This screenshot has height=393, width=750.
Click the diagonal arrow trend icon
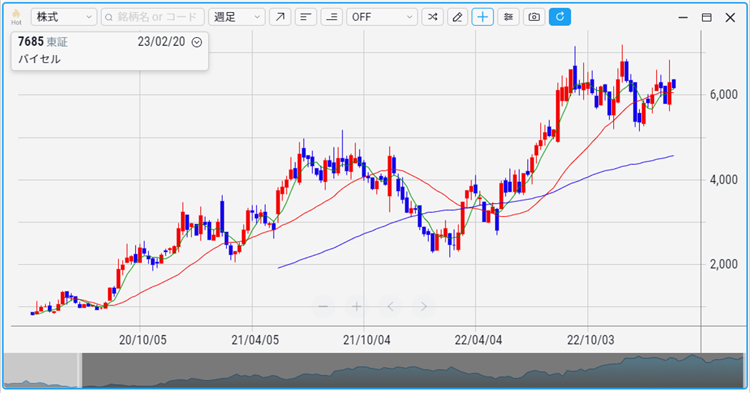[x=280, y=17]
